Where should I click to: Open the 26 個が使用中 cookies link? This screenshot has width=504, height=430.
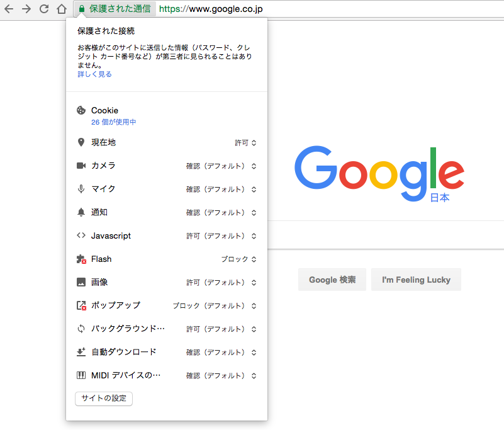point(113,122)
